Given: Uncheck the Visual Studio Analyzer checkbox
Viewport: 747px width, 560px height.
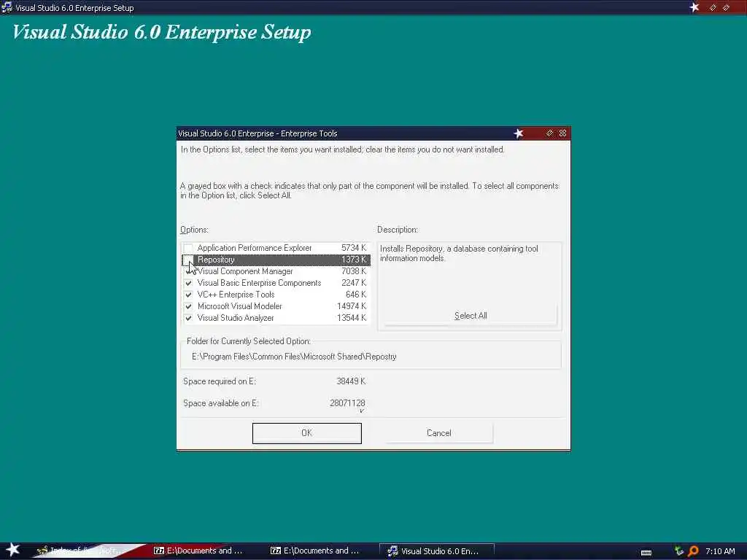Looking at the screenshot, I should pos(188,318).
